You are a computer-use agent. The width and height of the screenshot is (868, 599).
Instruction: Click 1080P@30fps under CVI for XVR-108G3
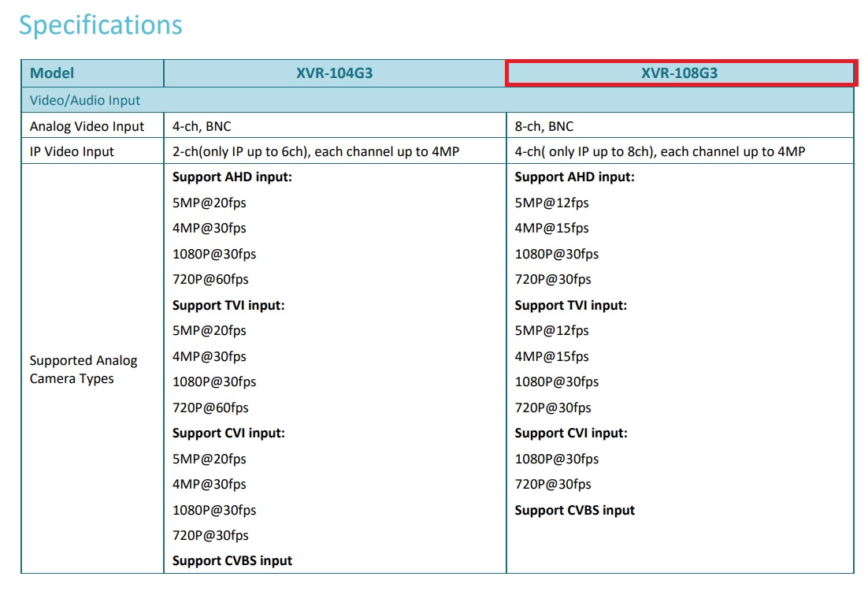[556, 459]
